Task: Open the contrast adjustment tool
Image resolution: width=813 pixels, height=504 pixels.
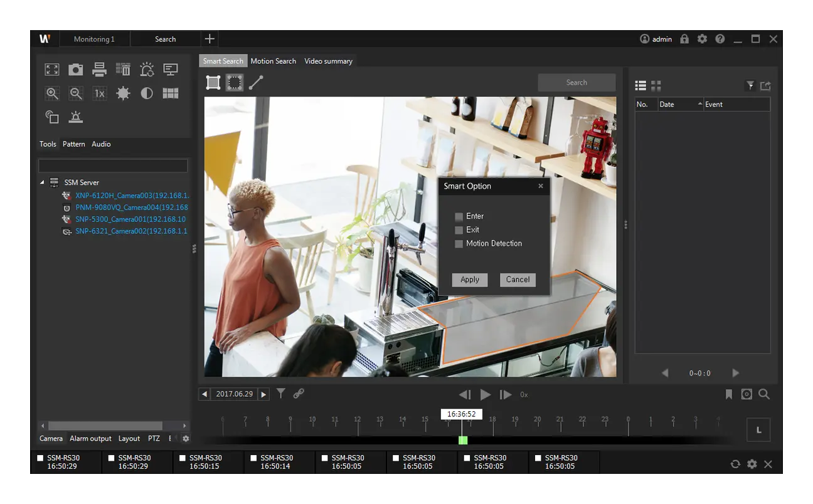Action: (x=147, y=93)
